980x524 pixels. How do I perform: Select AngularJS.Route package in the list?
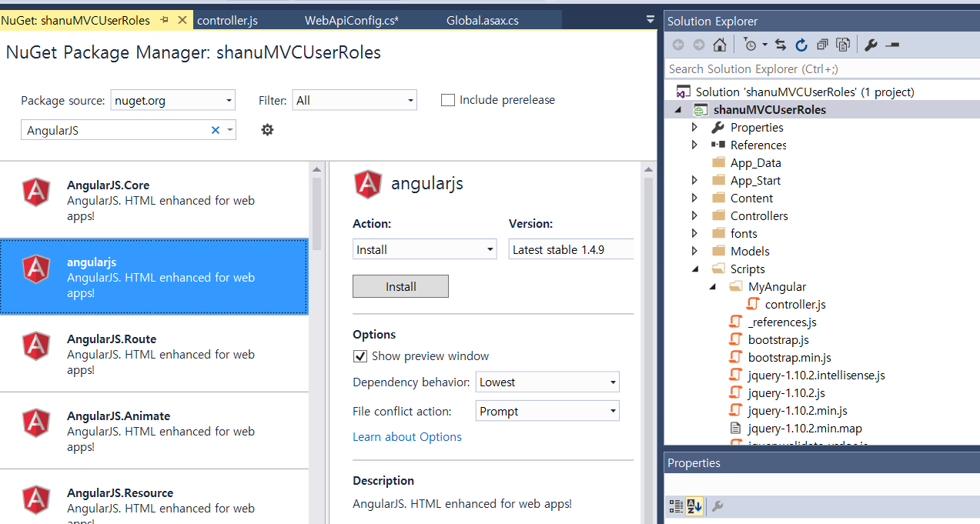(154, 354)
